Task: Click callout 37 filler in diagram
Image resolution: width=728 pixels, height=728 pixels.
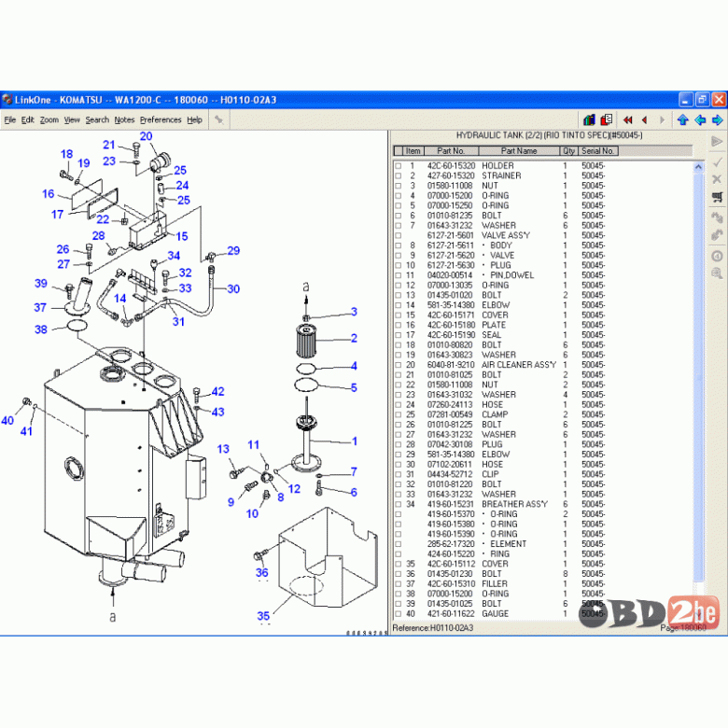Action: click(40, 307)
